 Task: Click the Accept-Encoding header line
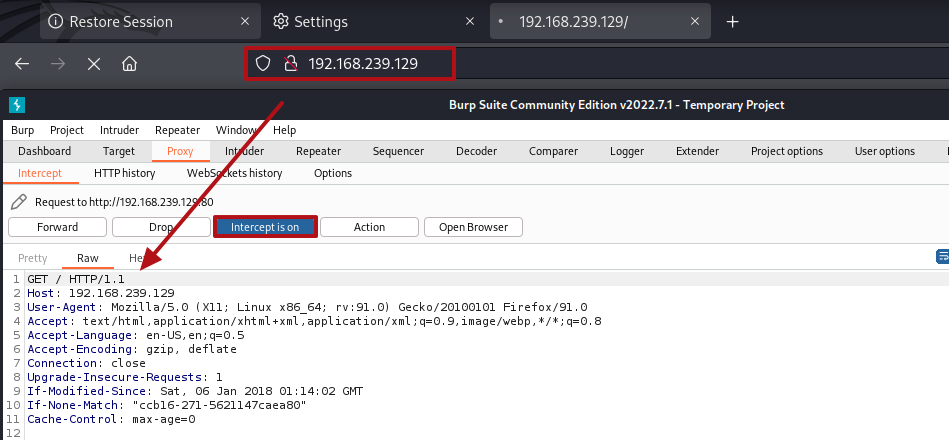(132, 349)
